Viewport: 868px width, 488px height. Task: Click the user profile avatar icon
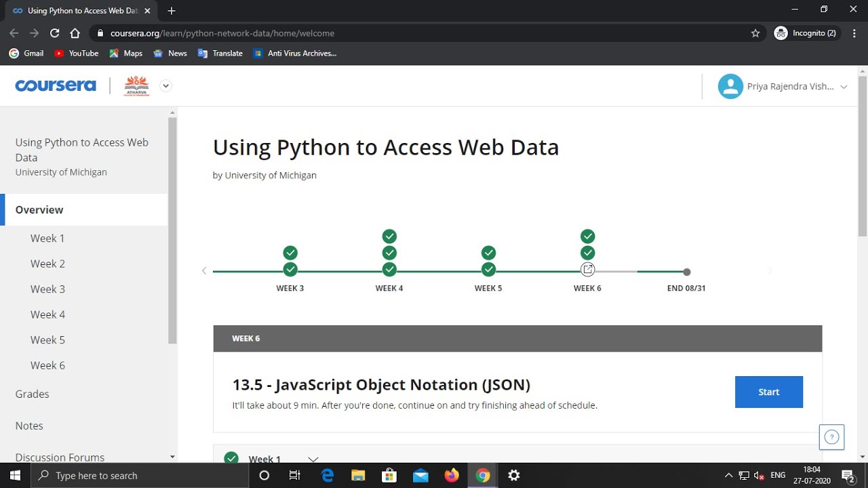pyautogui.click(x=730, y=86)
